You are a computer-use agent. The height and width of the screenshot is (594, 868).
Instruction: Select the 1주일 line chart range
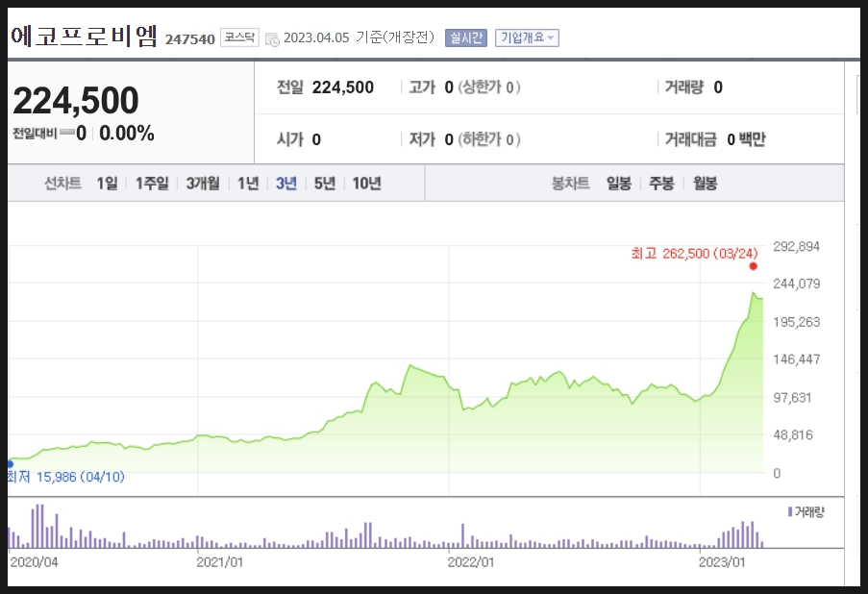152,184
